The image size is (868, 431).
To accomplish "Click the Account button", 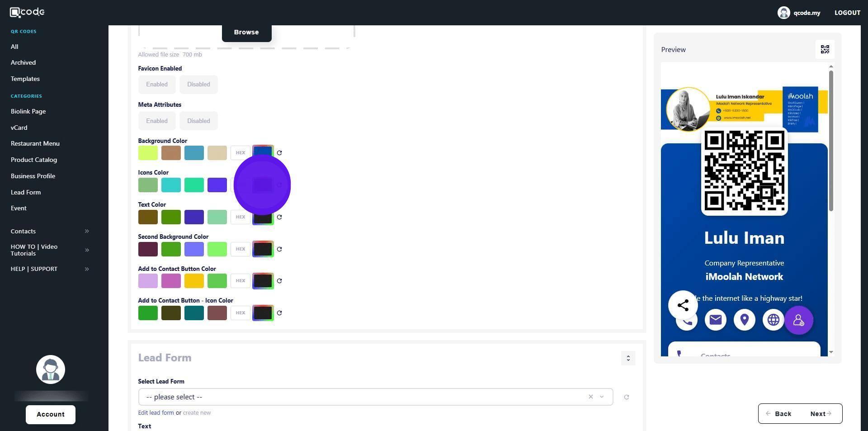I will 51,415.
